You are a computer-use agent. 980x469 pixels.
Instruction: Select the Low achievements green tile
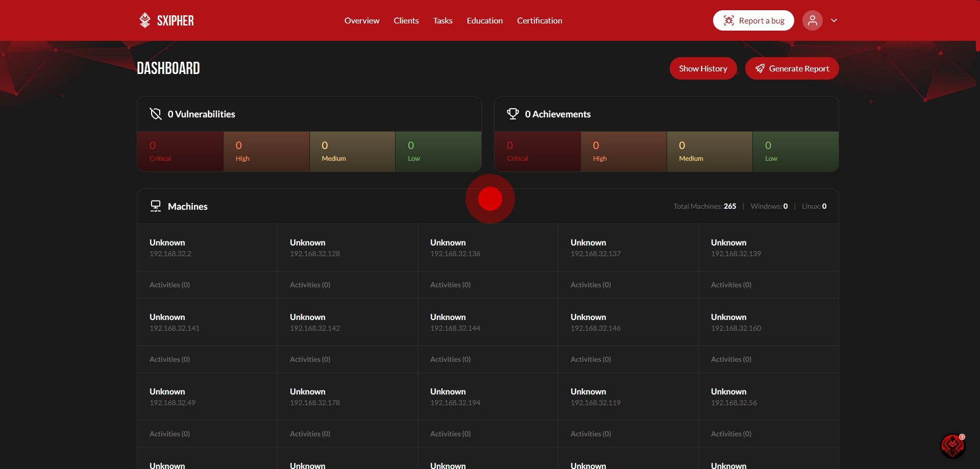pos(795,152)
